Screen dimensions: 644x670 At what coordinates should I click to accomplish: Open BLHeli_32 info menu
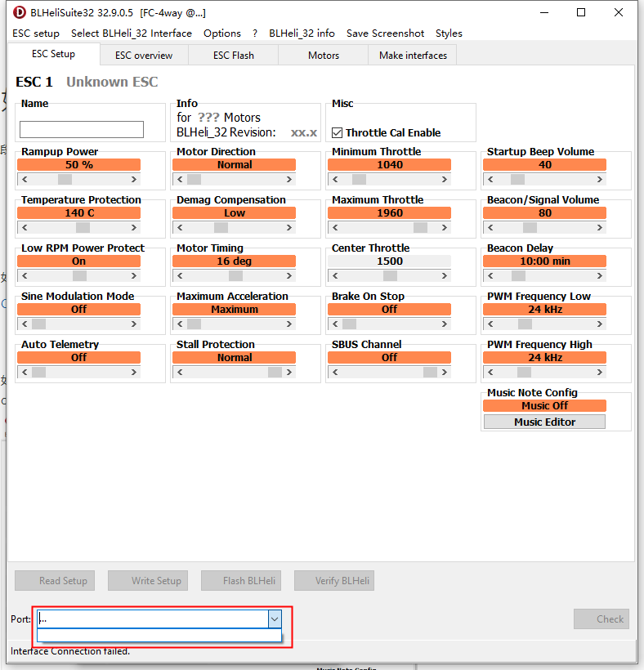pos(302,33)
